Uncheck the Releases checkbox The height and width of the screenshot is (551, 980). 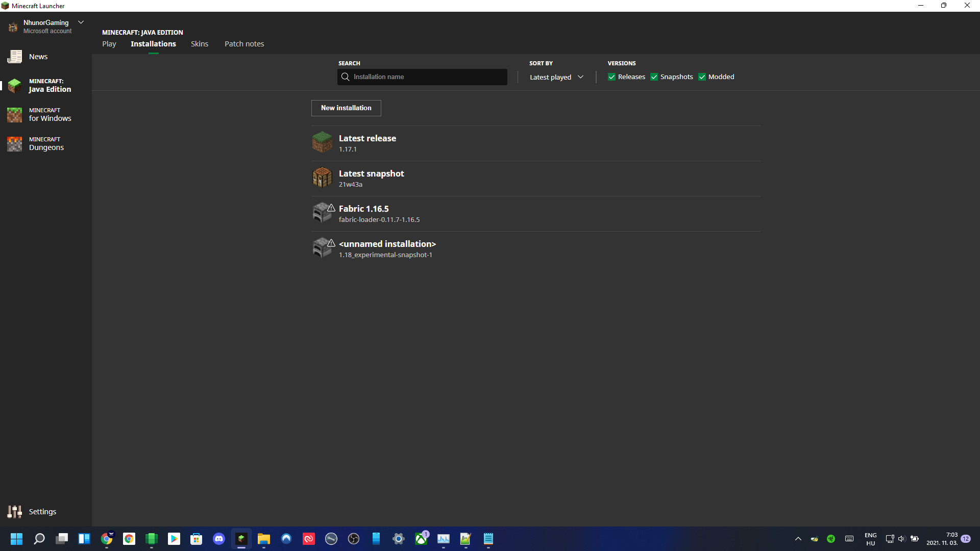(x=611, y=77)
